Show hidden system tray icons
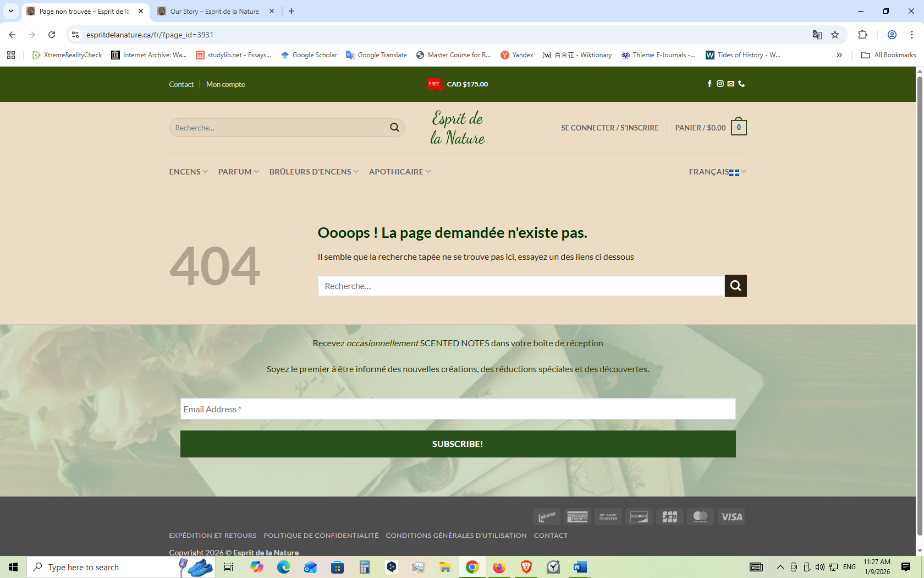Viewport: 924px width, 578px height. 780,567
